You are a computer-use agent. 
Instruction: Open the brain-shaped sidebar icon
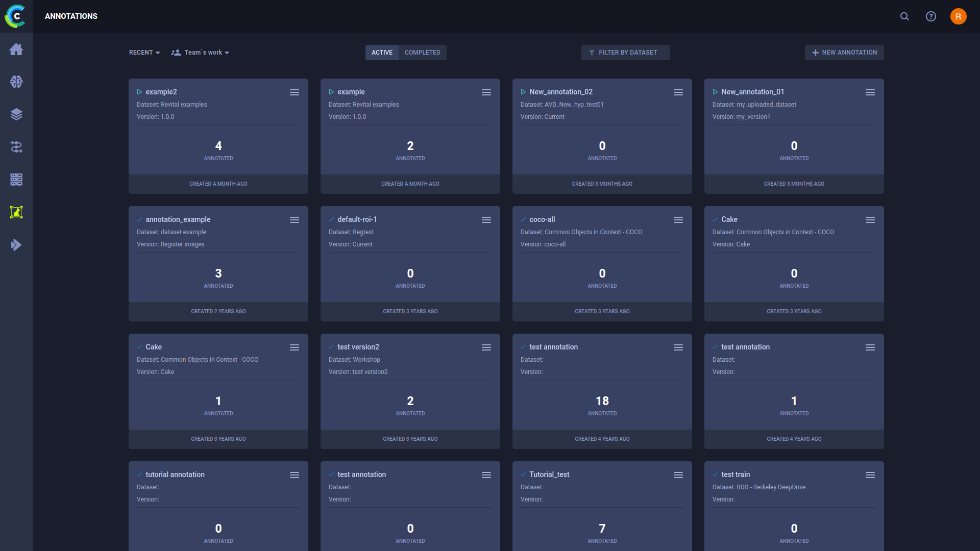coord(16,82)
